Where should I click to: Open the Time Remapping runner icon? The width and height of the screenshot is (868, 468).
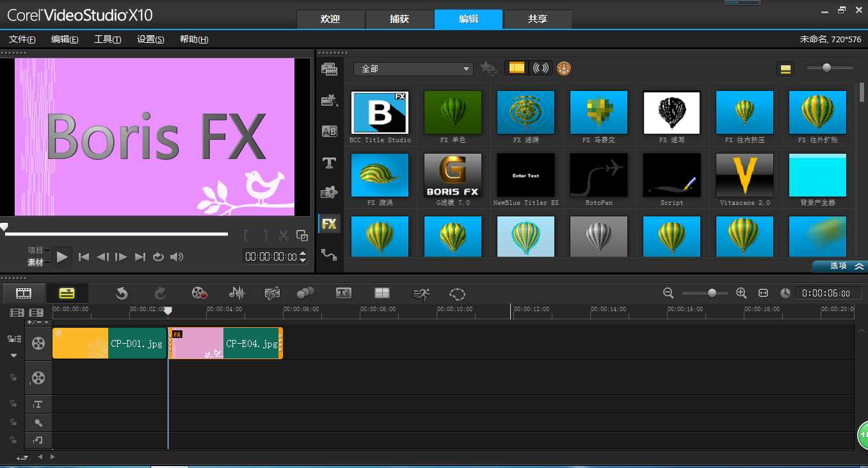[421, 293]
